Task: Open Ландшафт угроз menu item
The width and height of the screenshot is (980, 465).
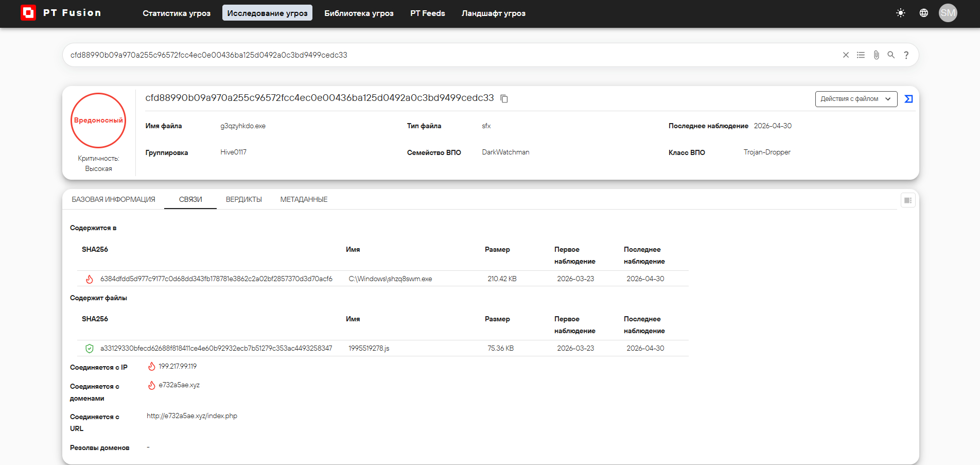Action: [x=494, y=13]
